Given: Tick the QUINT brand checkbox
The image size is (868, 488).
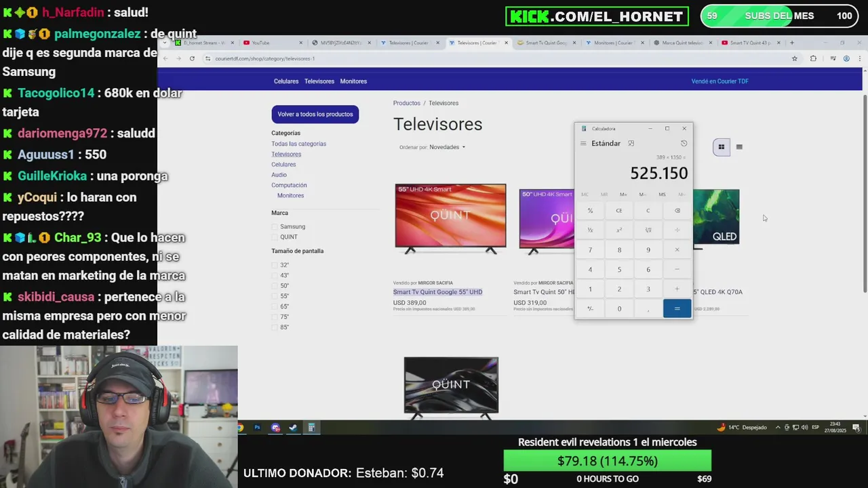Looking at the screenshot, I should 275,237.
